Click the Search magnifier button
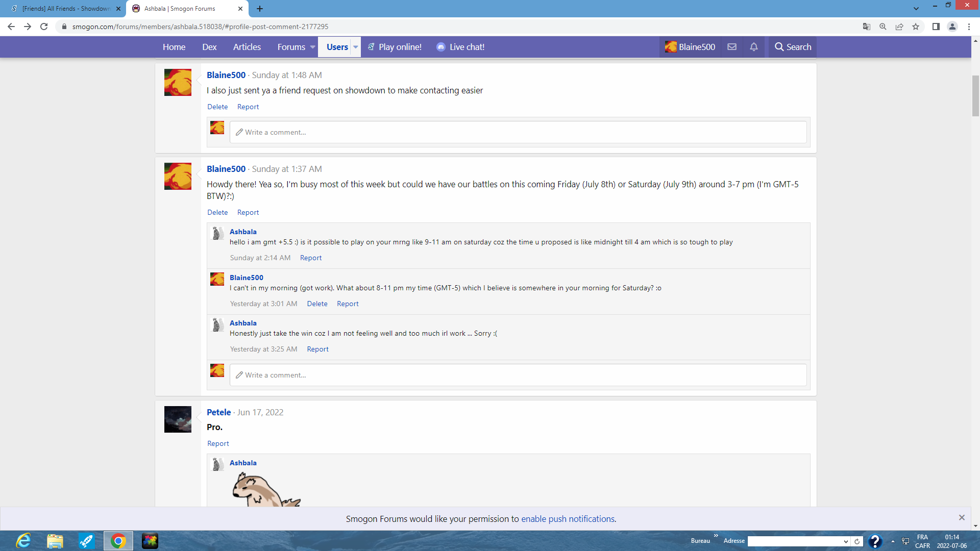 tap(793, 47)
